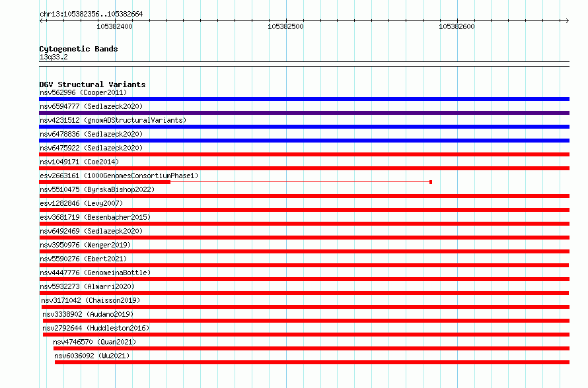
Task: Select the red bar under nsv5590276
Action: click(x=304, y=265)
